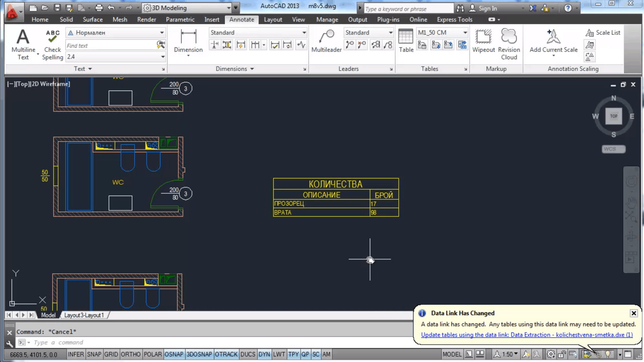Toggle POLAR tracking
644x362 pixels.
[x=153, y=354]
